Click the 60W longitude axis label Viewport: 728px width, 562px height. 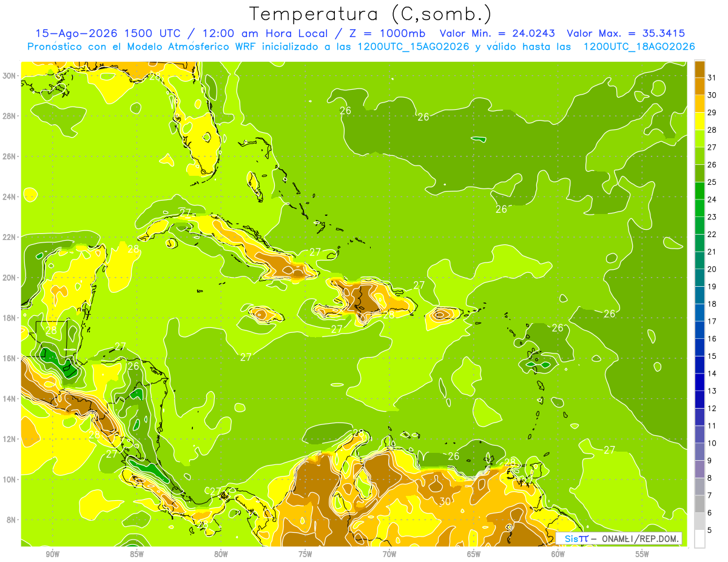pyautogui.click(x=558, y=555)
